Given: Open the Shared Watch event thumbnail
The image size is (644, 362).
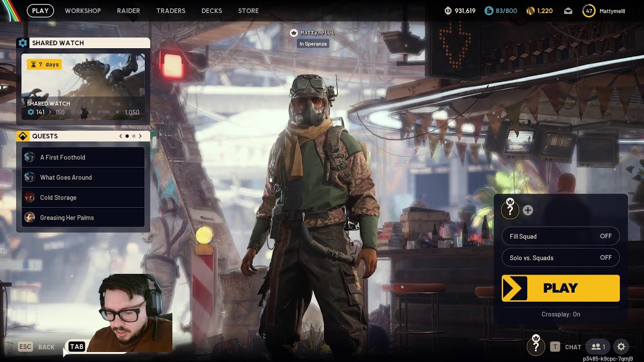Looking at the screenshot, I should point(83,86).
